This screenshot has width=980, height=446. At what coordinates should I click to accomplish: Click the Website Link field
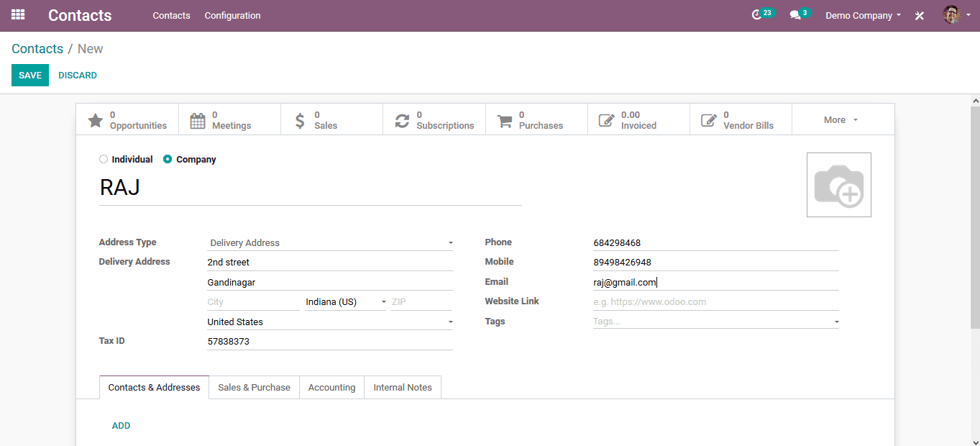(716, 302)
